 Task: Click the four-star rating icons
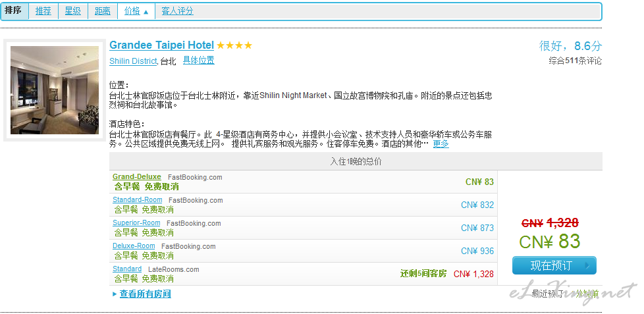click(x=234, y=45)
